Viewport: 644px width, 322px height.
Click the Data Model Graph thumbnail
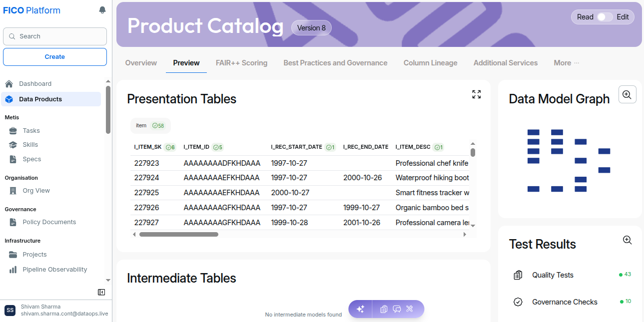[x=569, y=160]
